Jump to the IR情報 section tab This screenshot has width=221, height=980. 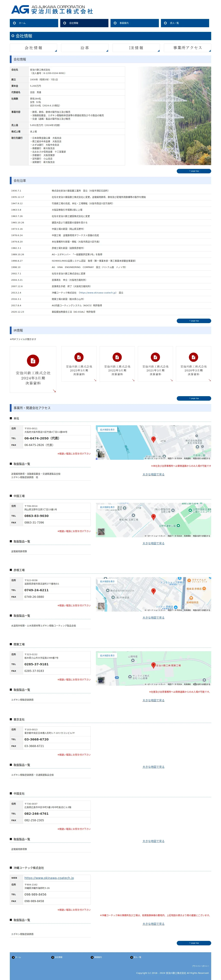[x=136, y=48]
